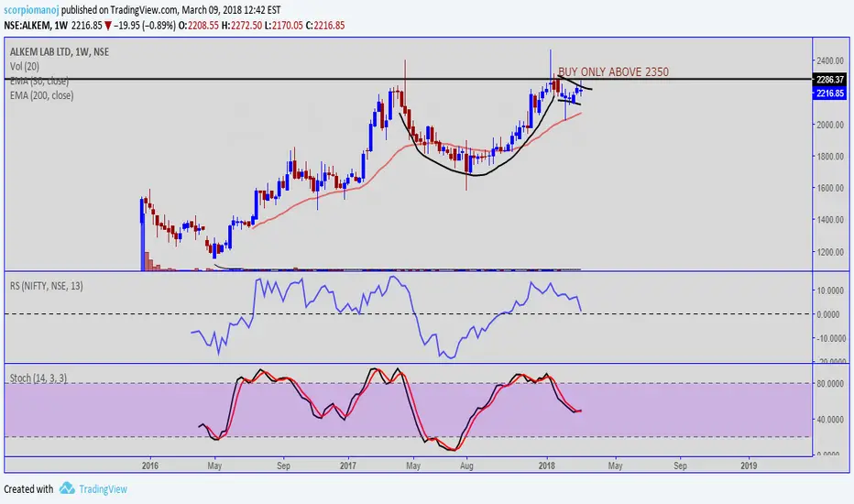Image resolution: width=854 pixels, height=504 pixels.
Task: Click the -10.0000 RS axis value
Action: tap(830, 338)
